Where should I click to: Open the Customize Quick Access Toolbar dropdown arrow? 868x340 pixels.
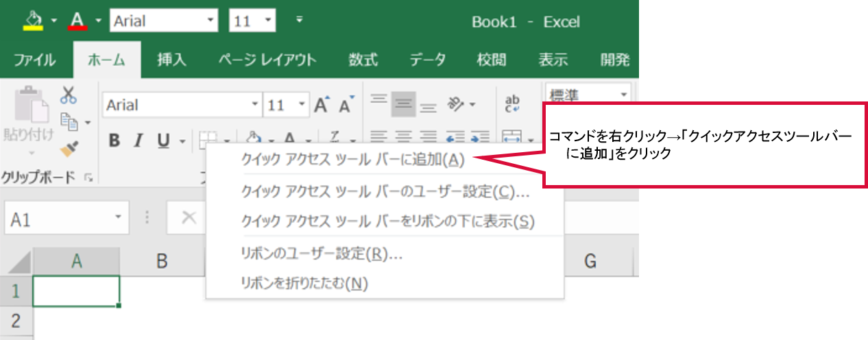tap(299, 19)
